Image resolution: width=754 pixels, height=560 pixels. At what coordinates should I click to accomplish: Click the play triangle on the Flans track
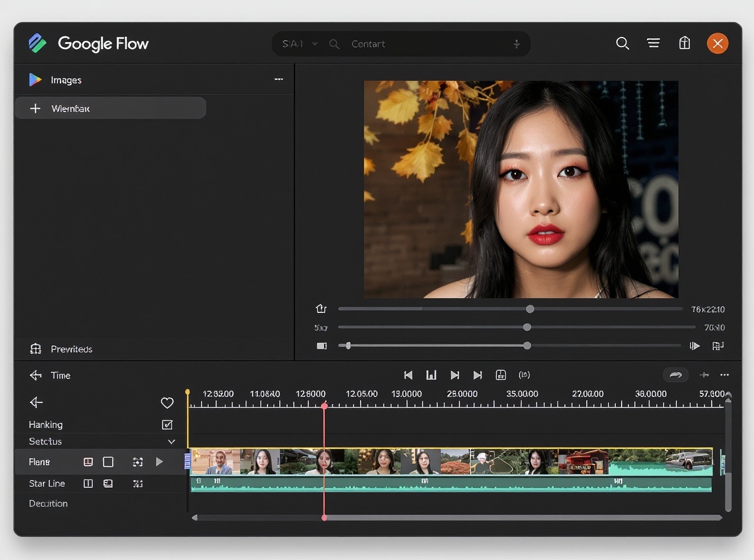160,462
